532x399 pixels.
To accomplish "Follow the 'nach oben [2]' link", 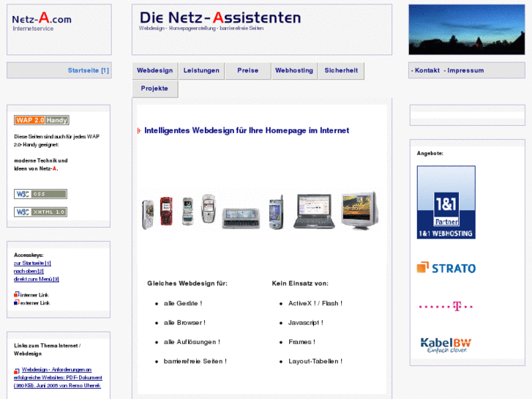I will pos(29,271).
